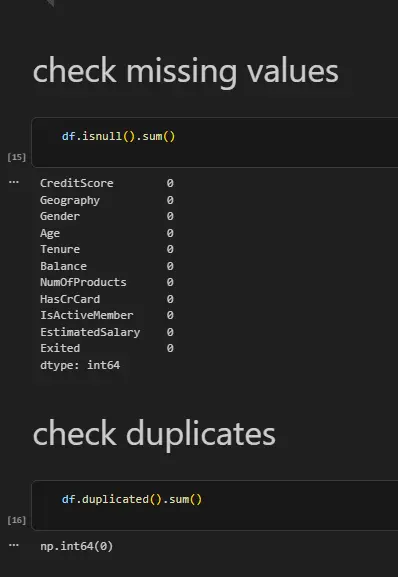398x577 pixels.
Task: Click execution count label [16]
Action: (17, 520)
